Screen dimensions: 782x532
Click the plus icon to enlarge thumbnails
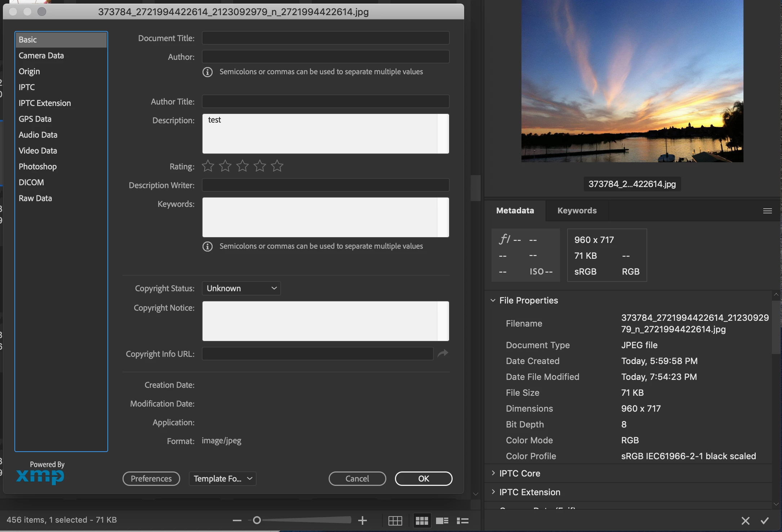363,520
